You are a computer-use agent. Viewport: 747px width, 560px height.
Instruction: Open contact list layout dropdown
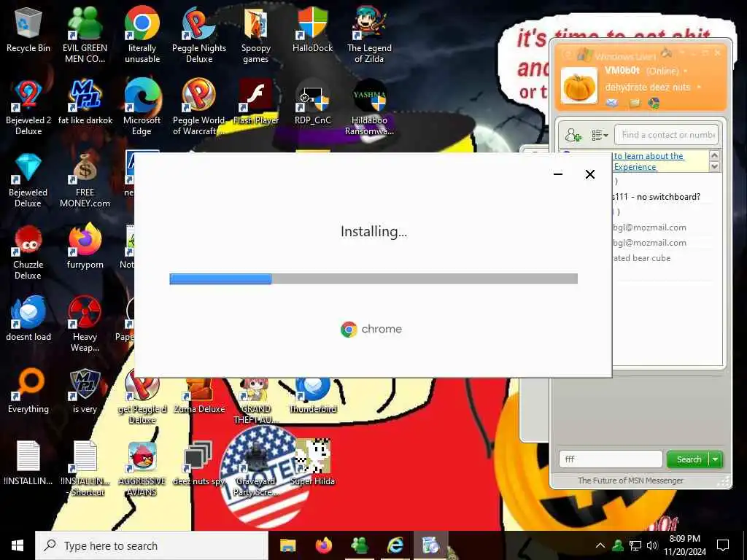[x=600, y=135]
